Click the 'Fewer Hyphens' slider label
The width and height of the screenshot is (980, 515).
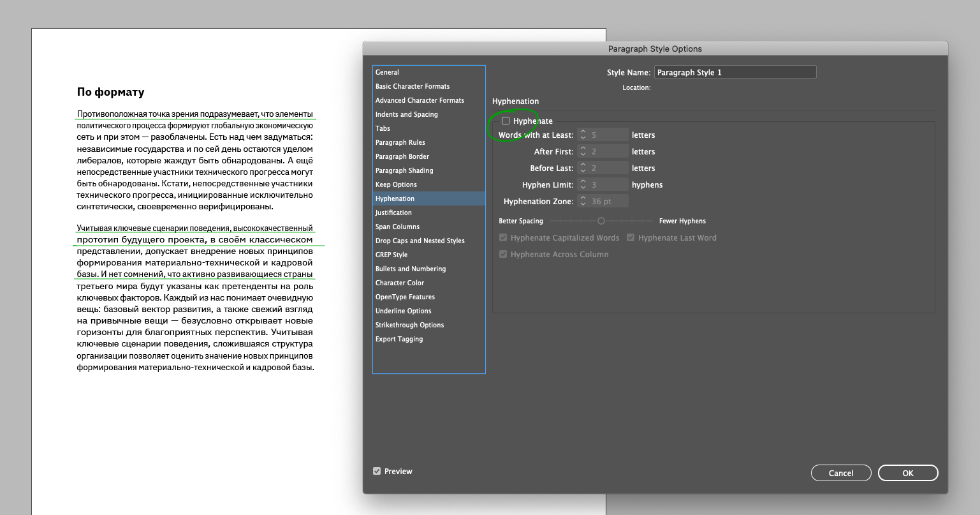coord(682,221)
